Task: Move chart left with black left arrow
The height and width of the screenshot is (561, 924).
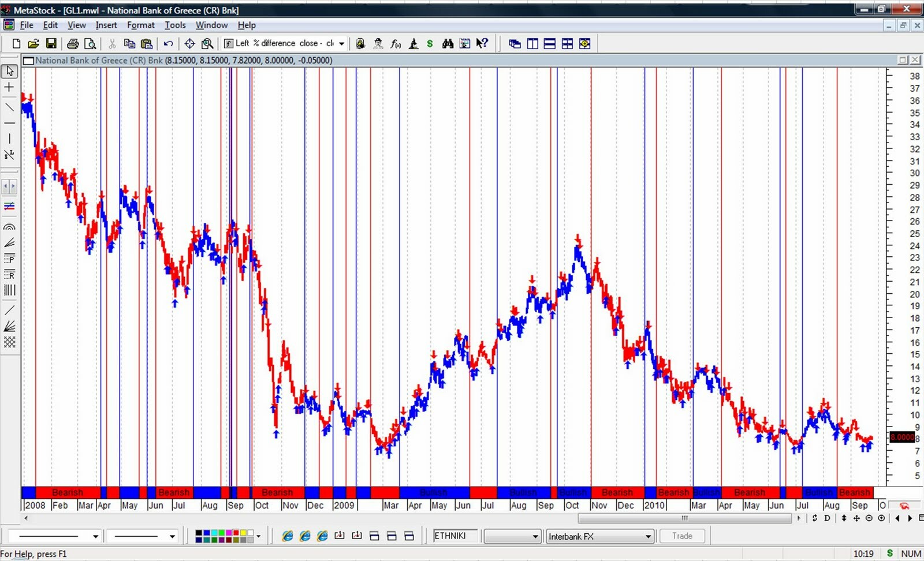Action: [897, 518]
